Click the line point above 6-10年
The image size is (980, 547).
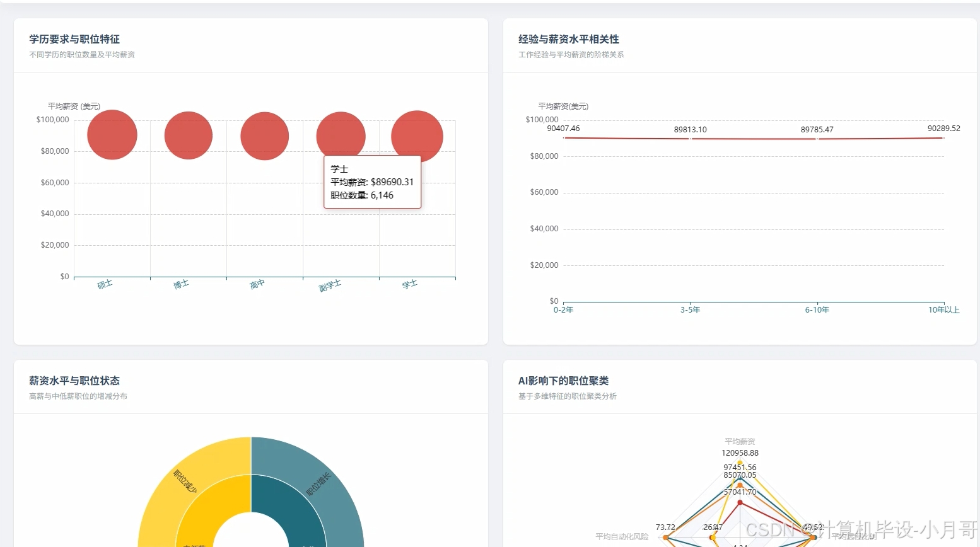817,139
